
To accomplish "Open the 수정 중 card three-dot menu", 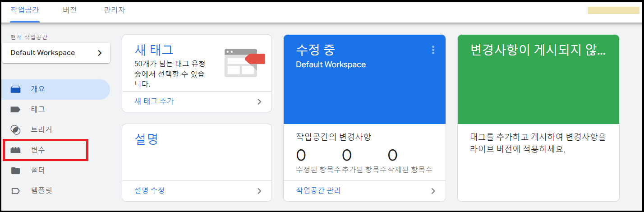I will 433,50.
